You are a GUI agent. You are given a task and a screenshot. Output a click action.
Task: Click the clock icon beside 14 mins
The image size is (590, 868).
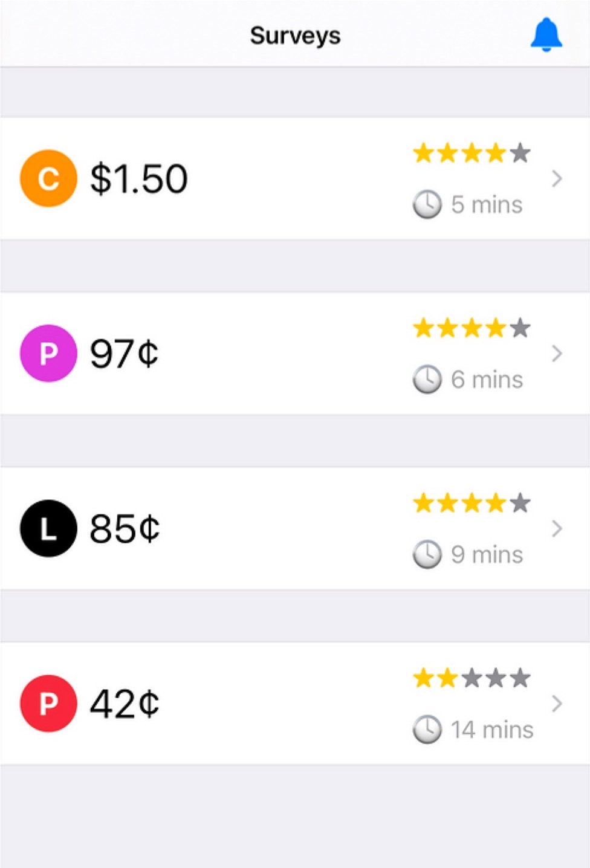(427, 730)
